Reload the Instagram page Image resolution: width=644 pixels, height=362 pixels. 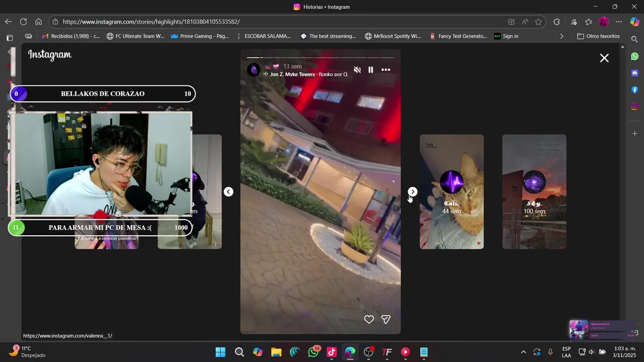(23, 22)
